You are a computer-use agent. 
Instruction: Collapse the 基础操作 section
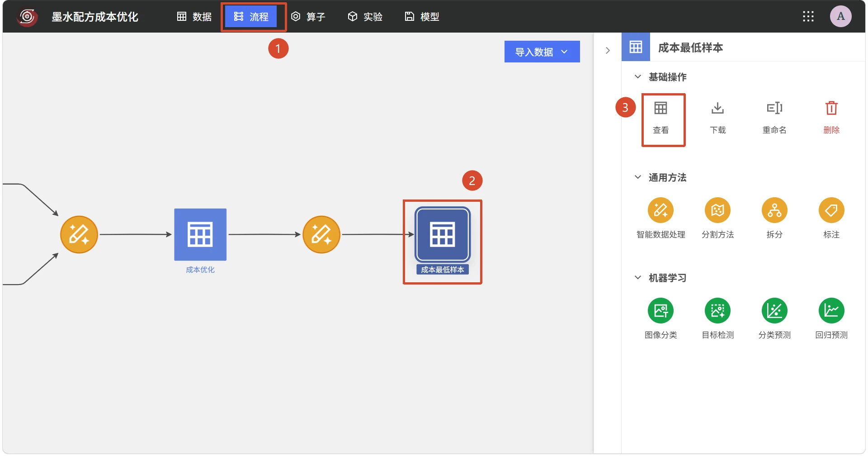(637, 77)
